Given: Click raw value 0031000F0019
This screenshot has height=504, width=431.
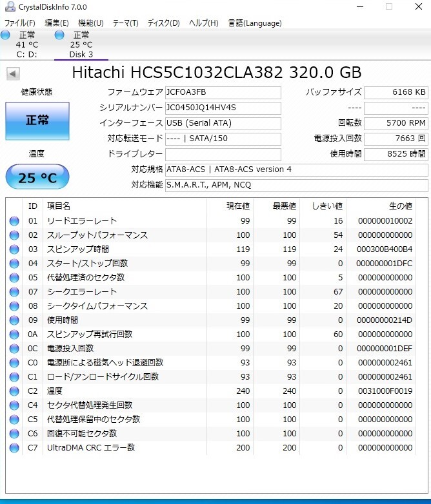Looking at the screenshot, I should tap(385, 391).
